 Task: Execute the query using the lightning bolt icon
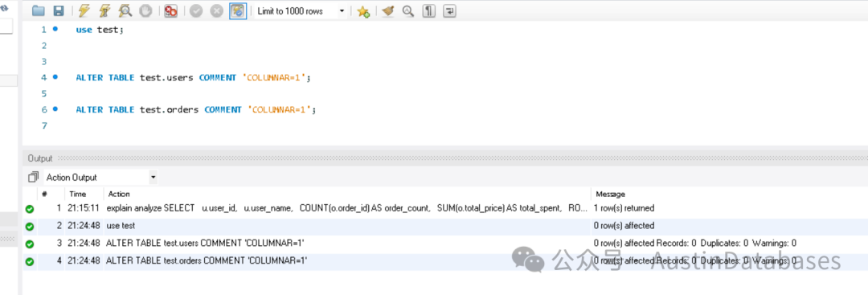coord(84,11)
